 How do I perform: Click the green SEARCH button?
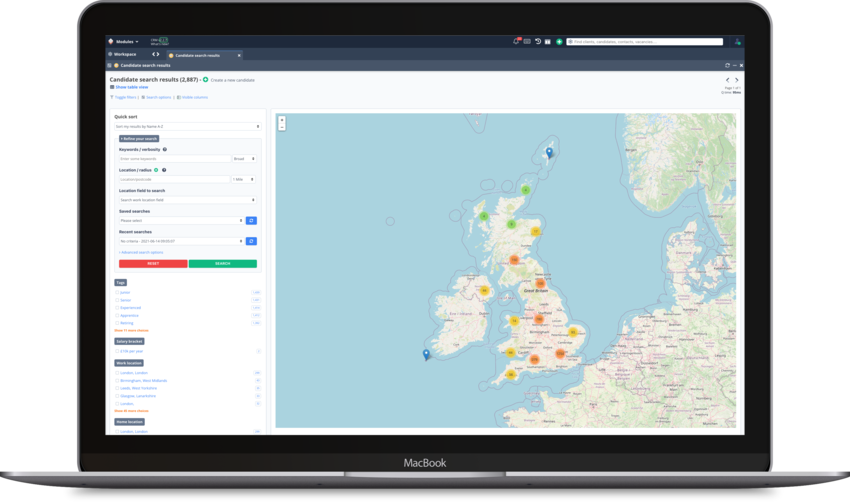tap(223, 264)
